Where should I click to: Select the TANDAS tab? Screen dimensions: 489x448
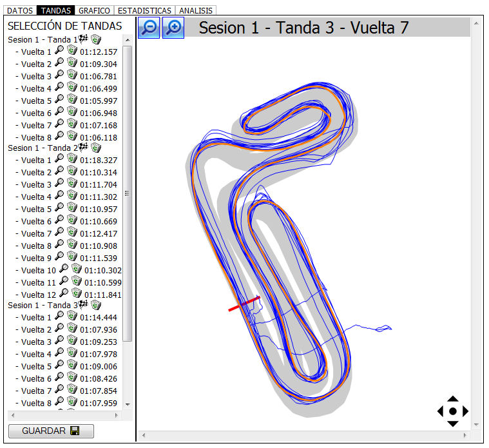(x=56, y=10)
